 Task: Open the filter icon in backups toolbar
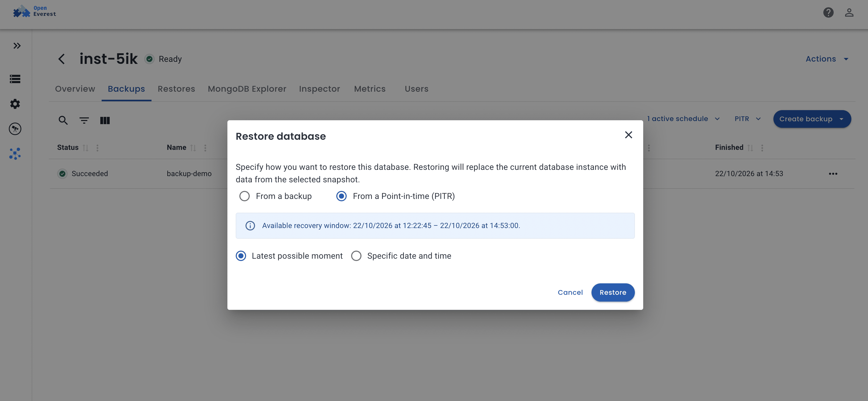(x=84, y=121)
